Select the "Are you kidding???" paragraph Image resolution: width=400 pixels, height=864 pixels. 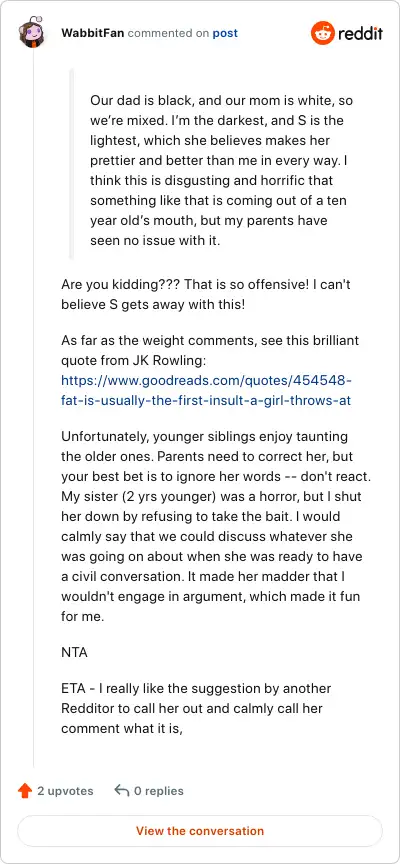point(207,295)
